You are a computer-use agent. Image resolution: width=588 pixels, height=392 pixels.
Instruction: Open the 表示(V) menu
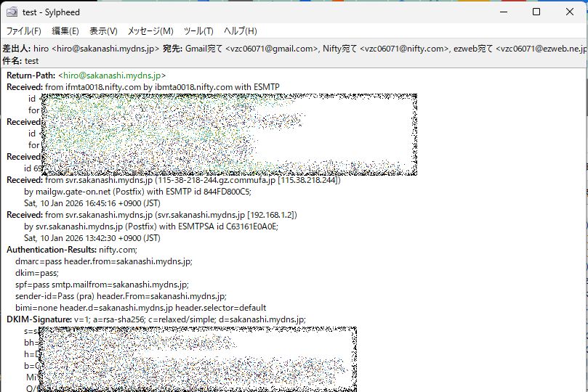(x=103, y=31)
